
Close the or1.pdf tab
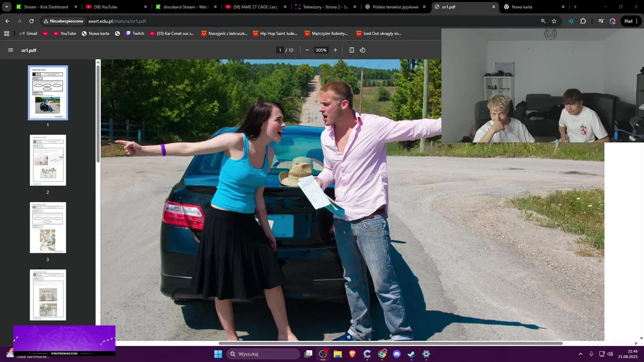tap(494, 7)
